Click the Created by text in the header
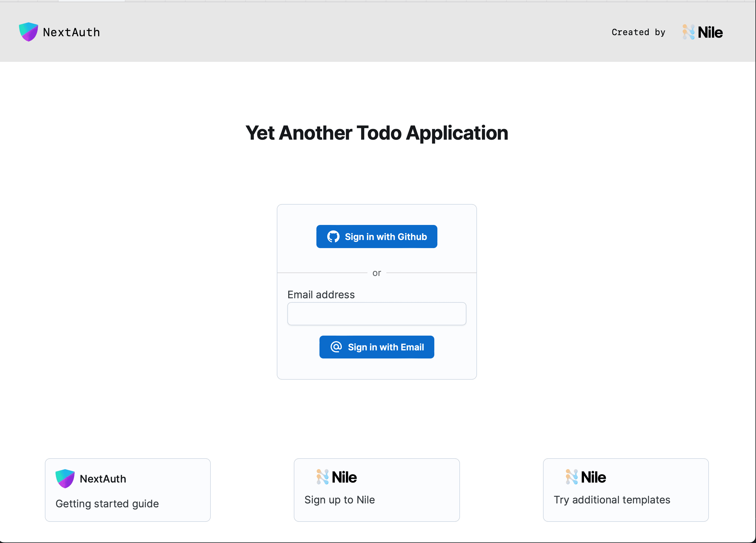 [638, 32]
